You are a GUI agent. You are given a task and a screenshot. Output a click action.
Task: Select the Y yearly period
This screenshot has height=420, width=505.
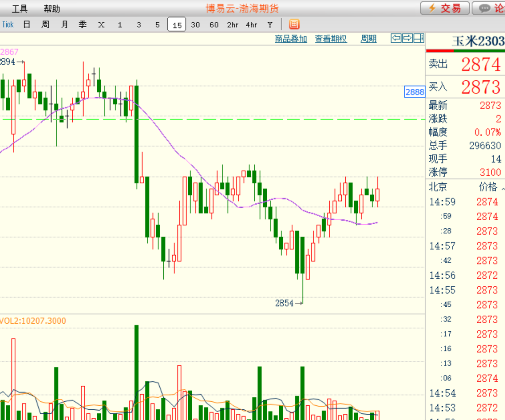[x=270, y=25]
